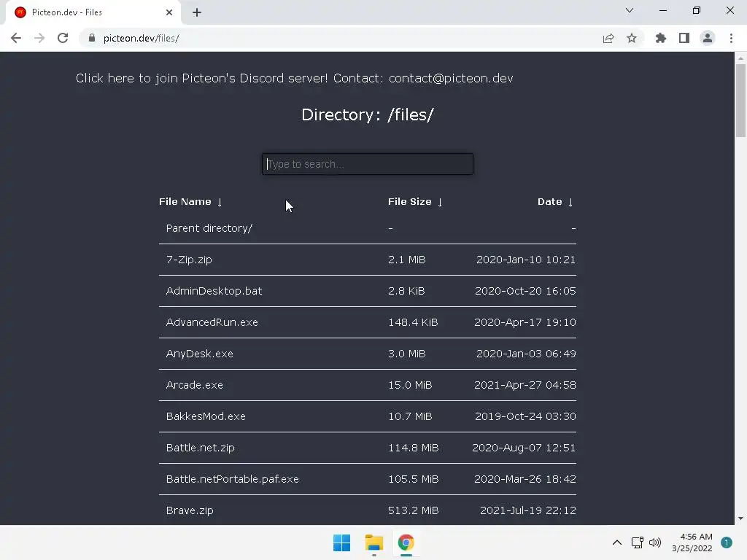This screenshot has width=747, height=560.
Task: Sort by File Name column header
Action: tap(190, 202)
